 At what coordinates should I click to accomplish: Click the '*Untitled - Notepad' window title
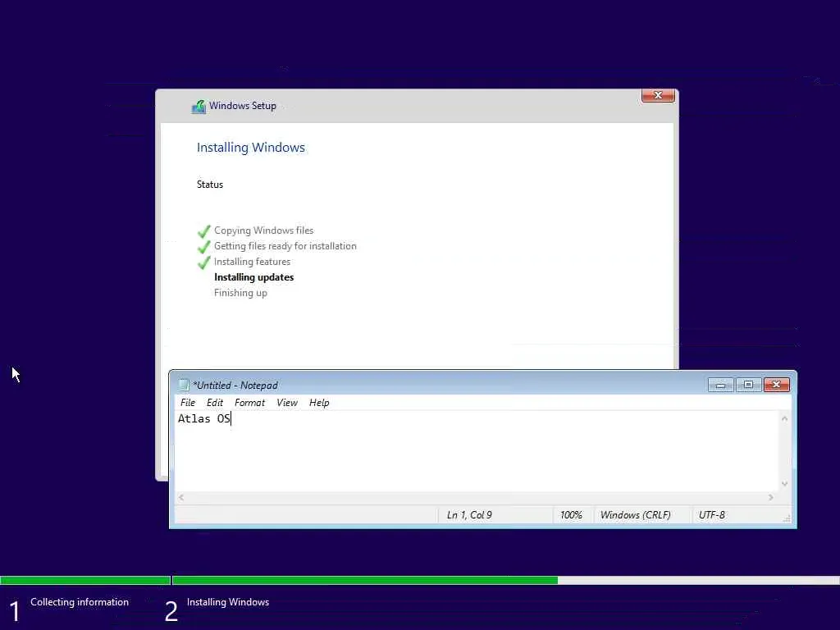pyautogui.click(x=235, y=386)
